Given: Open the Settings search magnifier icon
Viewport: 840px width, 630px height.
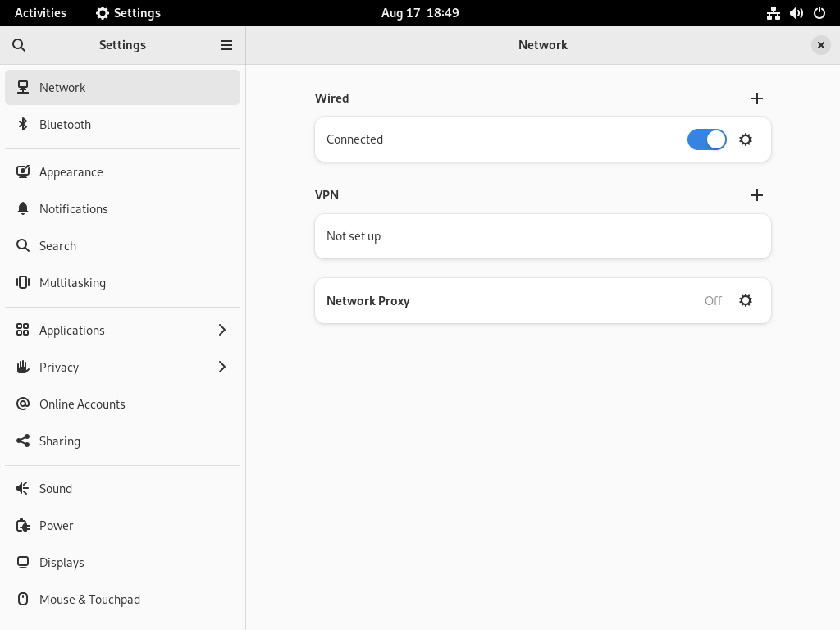Looking at the screenshot, I should point(19,45).
